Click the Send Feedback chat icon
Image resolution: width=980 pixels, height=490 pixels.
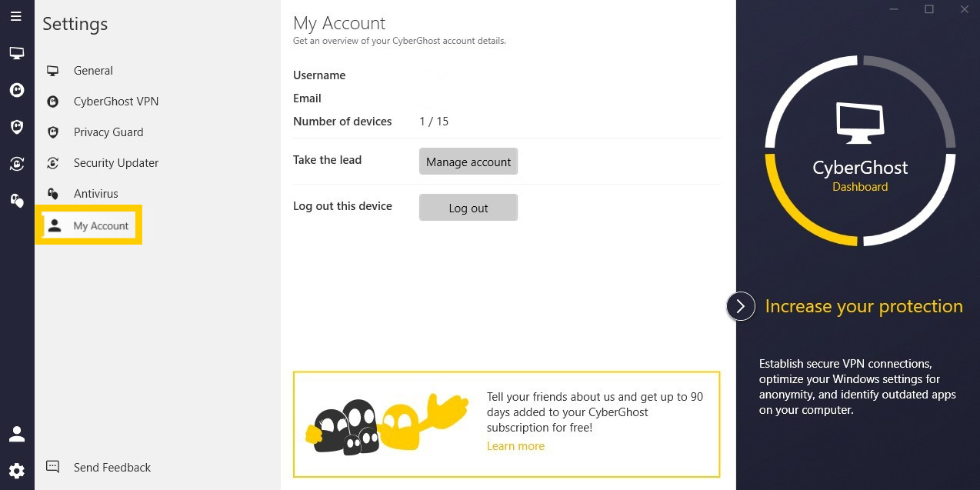coord(52,467)
